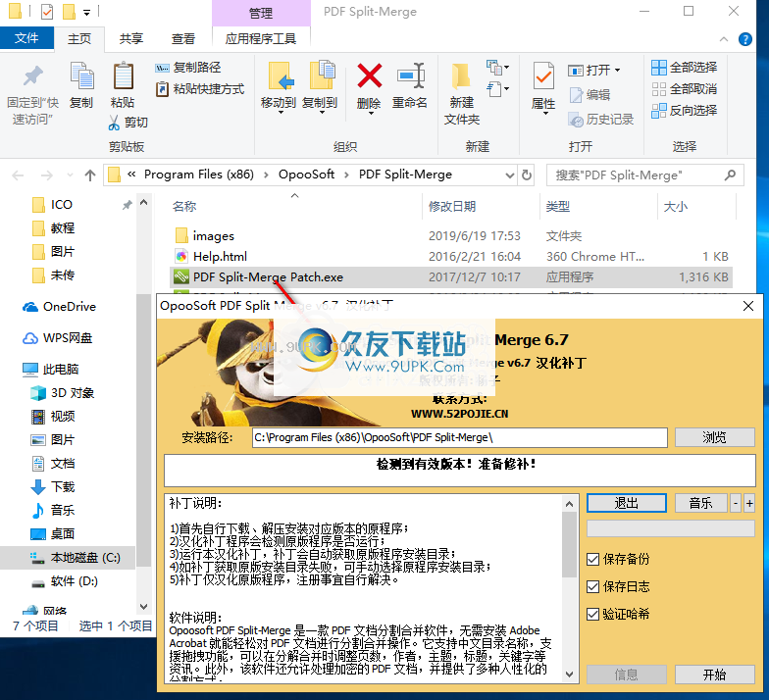Select OneDrive in navigation pane
The height and width of the screenshot is (700, 769).
tap(59, 307)
